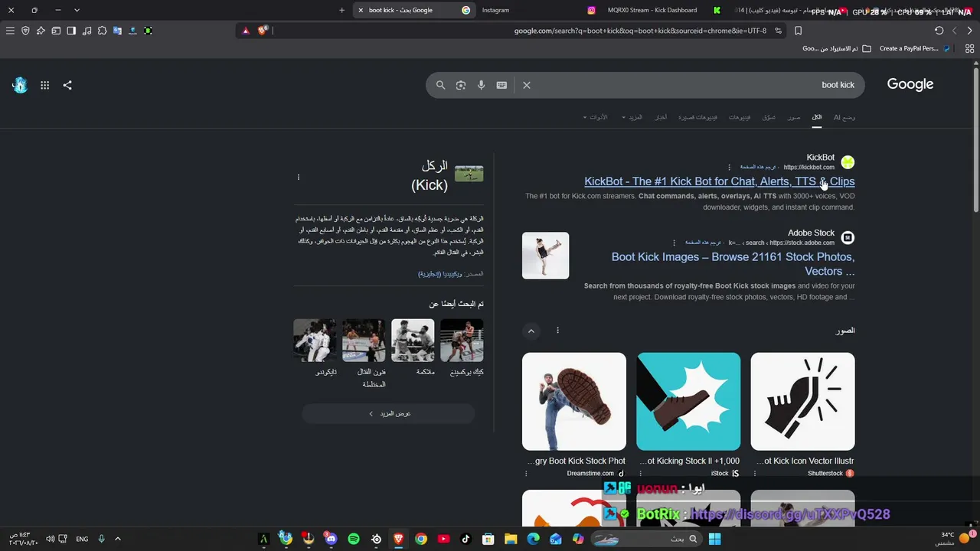
Task: Click the Google logo
Action: (x=910, y=84)
